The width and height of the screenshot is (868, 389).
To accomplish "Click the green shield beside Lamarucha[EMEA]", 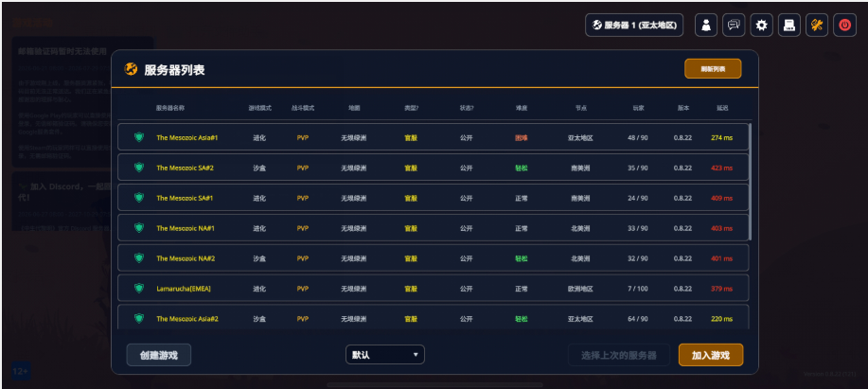I will [139, 289].
